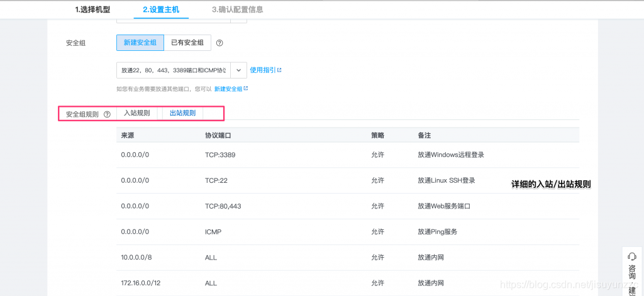Click 10.0.0.0/8 source cell

coord(136,258)
